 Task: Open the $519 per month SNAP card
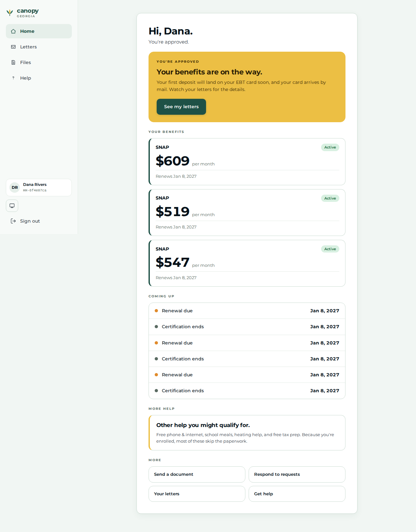click(x=247, y=213)
